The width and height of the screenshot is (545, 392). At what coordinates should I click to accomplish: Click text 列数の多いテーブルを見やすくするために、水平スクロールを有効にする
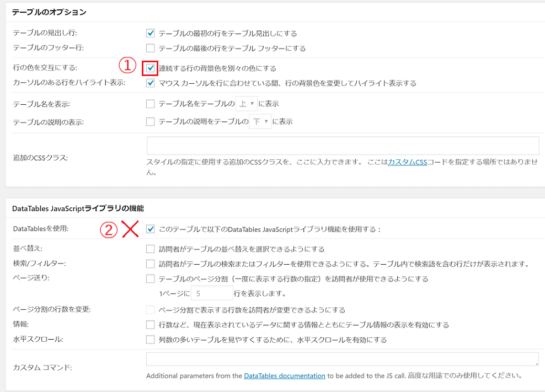tap(273, 340)
